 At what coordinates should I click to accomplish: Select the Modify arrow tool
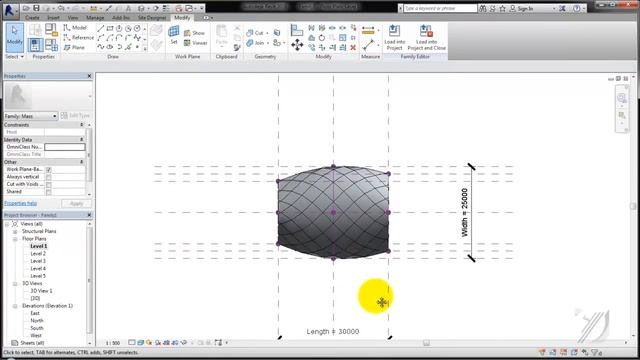point(15,37)
